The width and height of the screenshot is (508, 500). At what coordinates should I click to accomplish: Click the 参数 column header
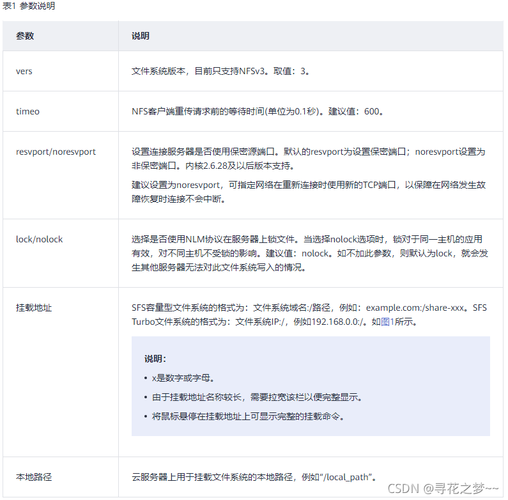pos(25,36)
